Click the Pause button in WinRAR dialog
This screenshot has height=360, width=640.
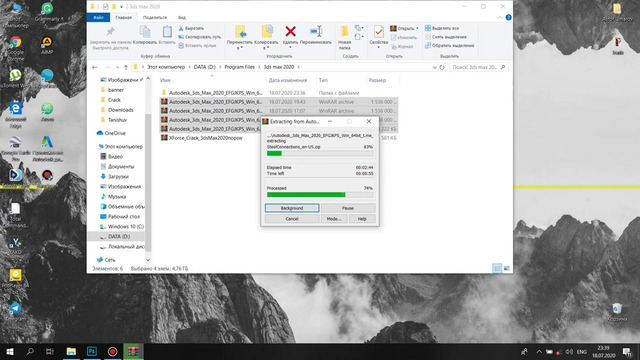pyautogui.click(x=348, y=208)
